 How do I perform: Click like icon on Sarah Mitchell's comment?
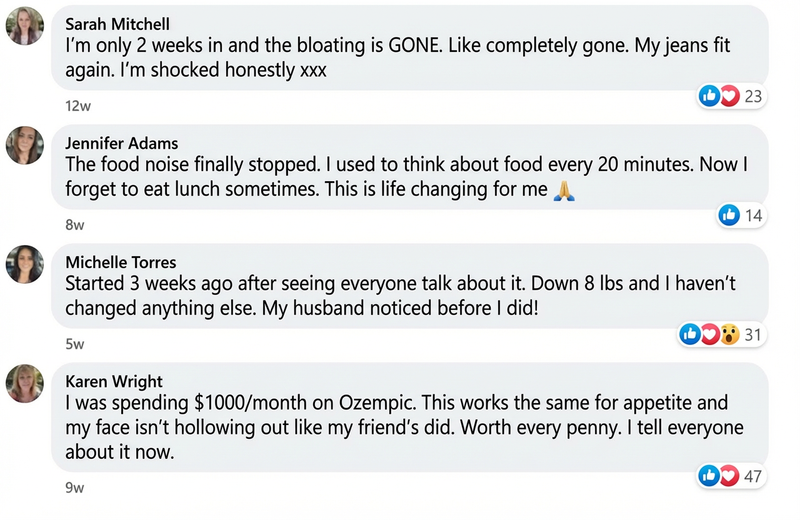coord(710,96)
